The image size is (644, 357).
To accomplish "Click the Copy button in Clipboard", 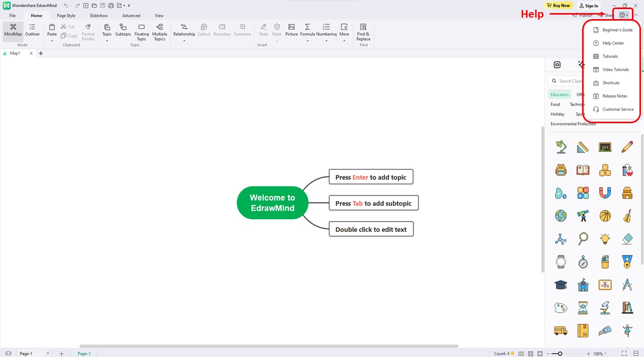I will coord(69,36).
